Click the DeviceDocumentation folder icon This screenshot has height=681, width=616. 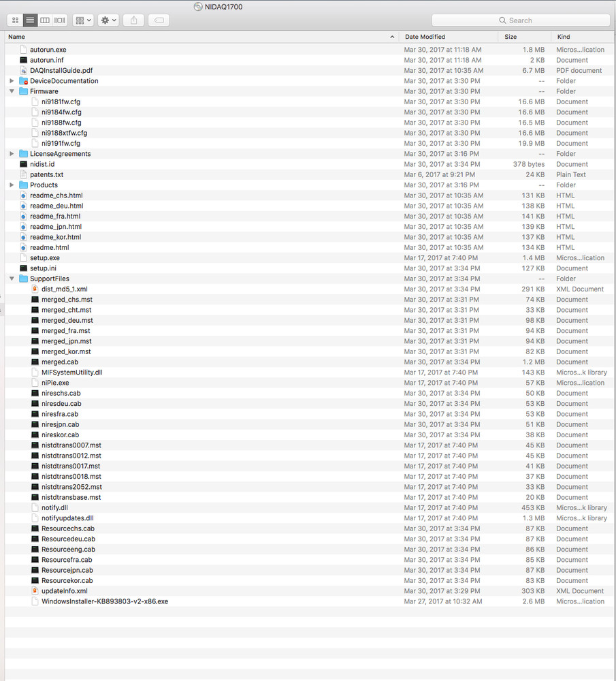[23, 81]
